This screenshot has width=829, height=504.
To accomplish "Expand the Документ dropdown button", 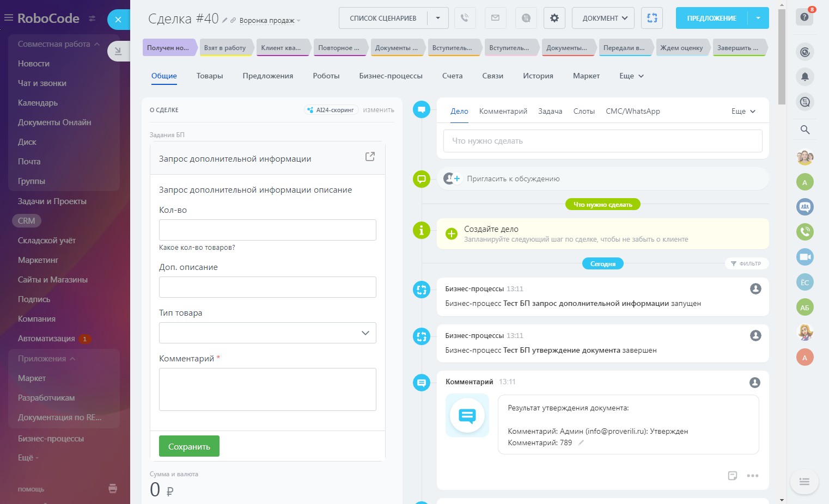I will (603, 18).
